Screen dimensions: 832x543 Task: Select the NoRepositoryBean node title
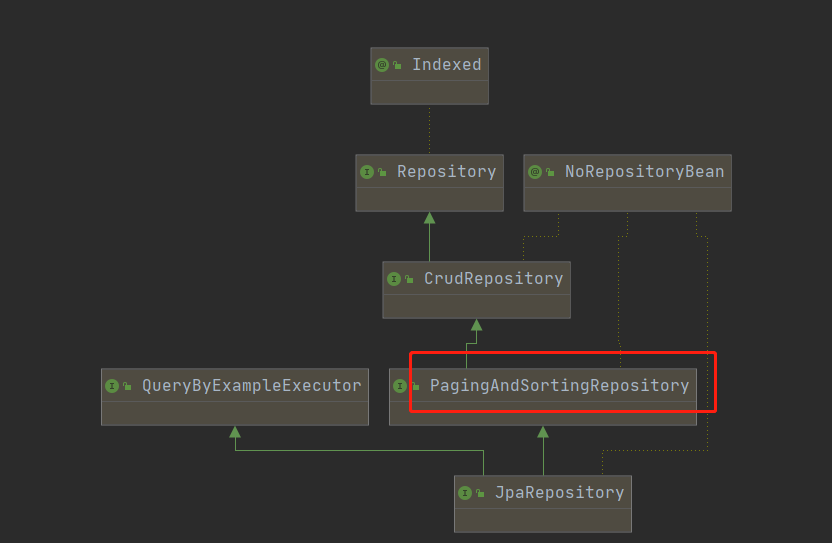click(645, 172)
